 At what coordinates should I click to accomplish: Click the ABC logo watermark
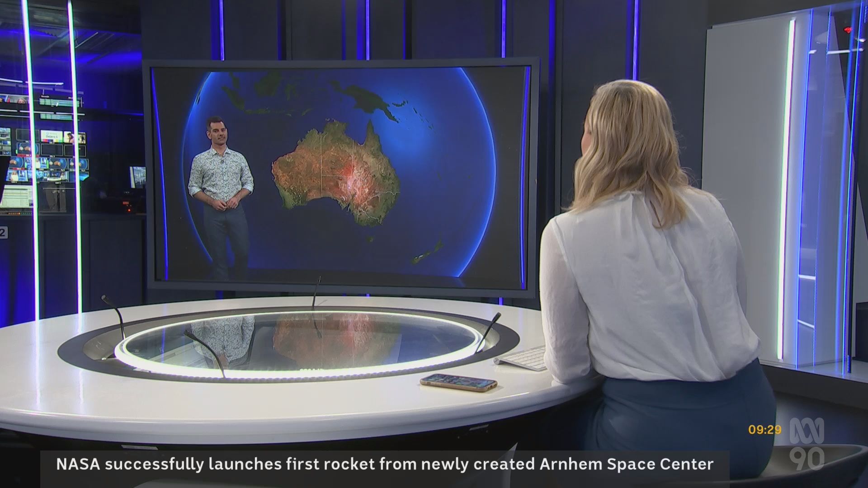pyautogui.click(x=807, y=430)
